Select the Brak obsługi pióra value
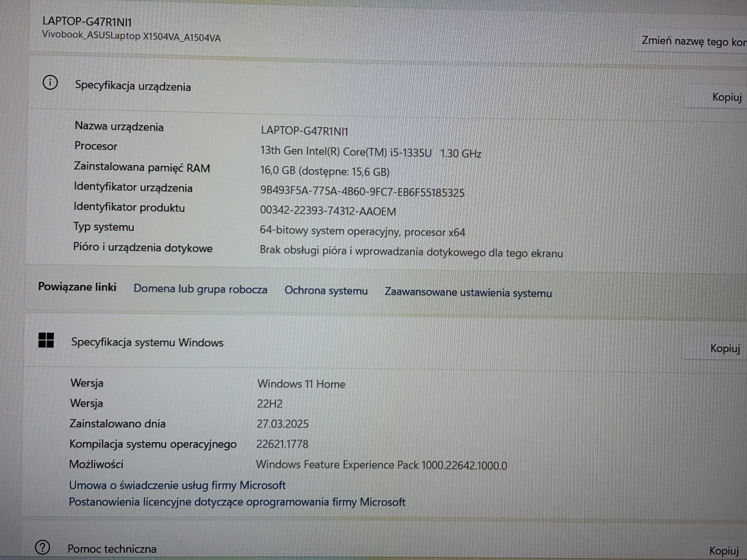The image size is (747, 560). click(411, 252)
